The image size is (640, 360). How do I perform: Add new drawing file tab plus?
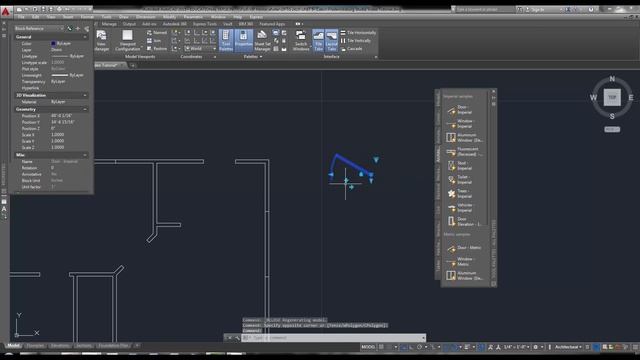[x=133, y=65]
